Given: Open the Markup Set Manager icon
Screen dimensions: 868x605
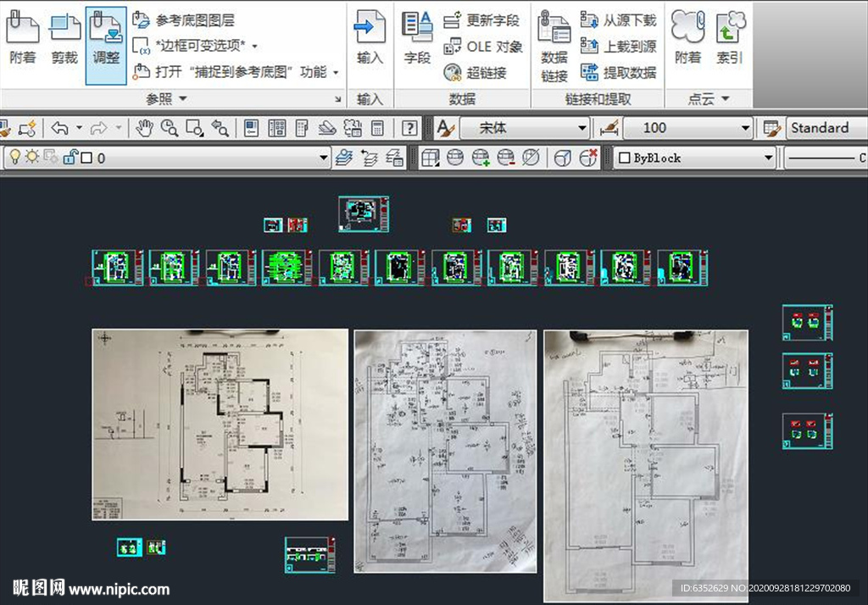Looking at the screenshot, I should point(353,129).
